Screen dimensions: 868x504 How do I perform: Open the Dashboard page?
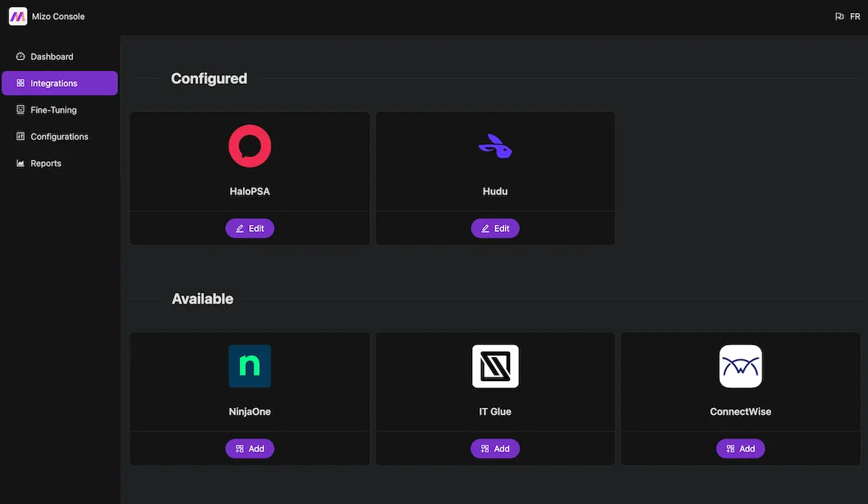coord(51,56)
